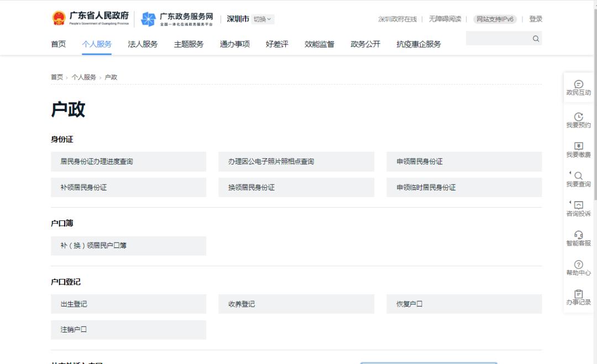Click the 政民互动 chat icon in sidebar

coord(578,85)
